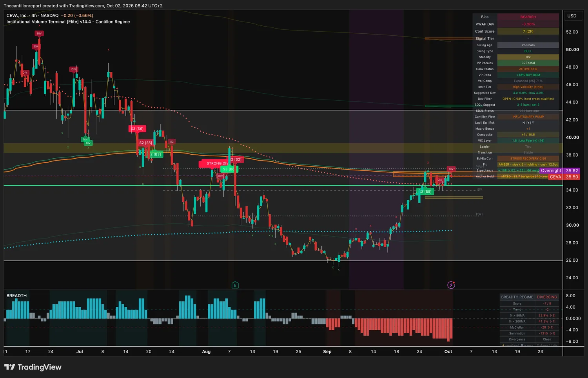
Task: Click the "% > 50MA" row value 22.9%
Action: click(x=547, y=315)
